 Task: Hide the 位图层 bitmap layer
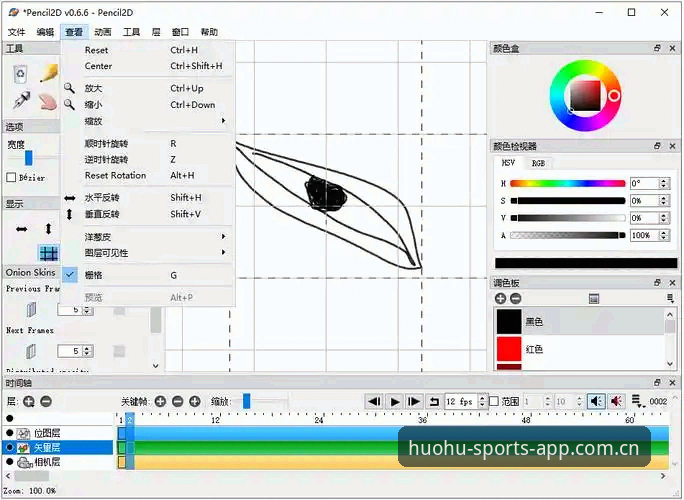(x=10, y=433)
